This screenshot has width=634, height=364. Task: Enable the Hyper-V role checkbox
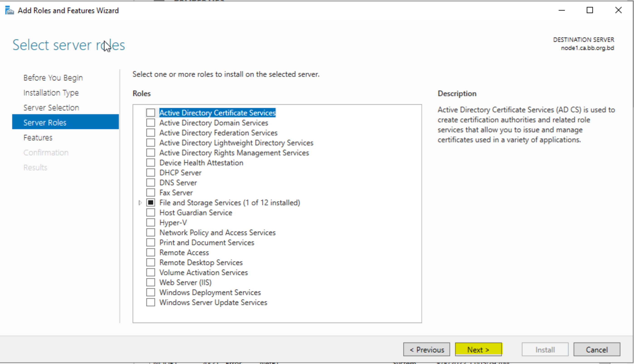click(x=150, y=222)
